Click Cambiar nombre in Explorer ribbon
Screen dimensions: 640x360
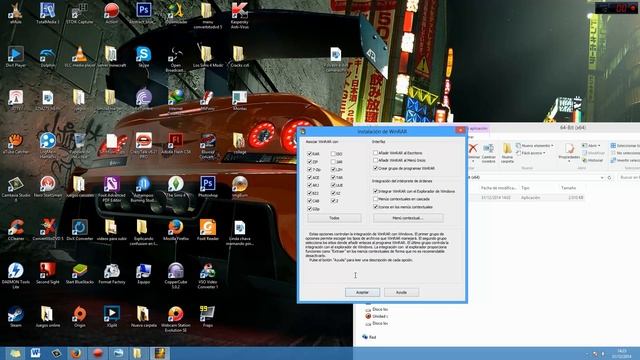488,153
